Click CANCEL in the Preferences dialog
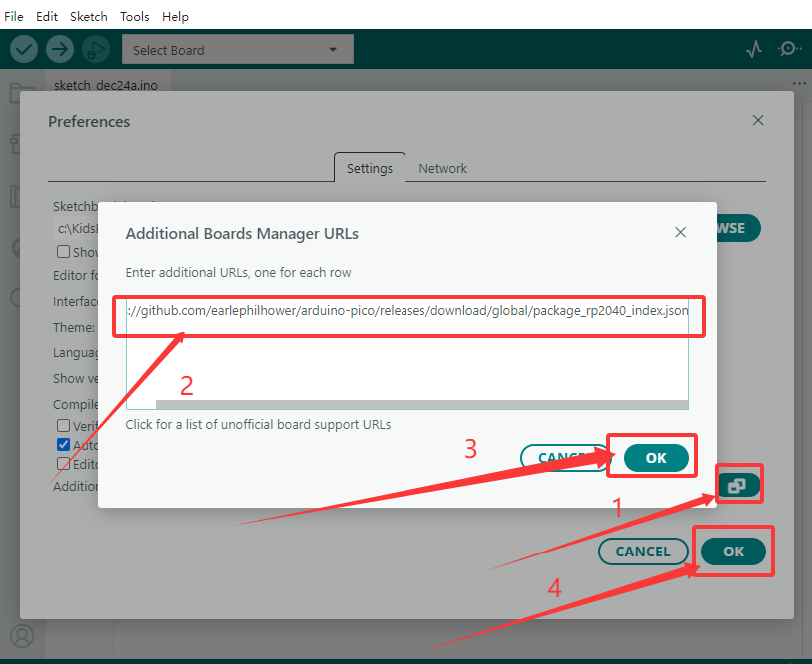 click(643, 552)
